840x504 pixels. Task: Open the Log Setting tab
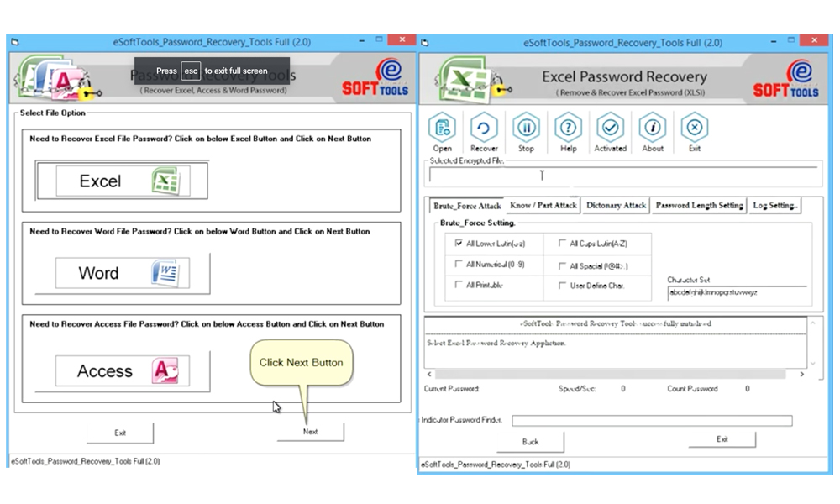[x=775, y=205]
